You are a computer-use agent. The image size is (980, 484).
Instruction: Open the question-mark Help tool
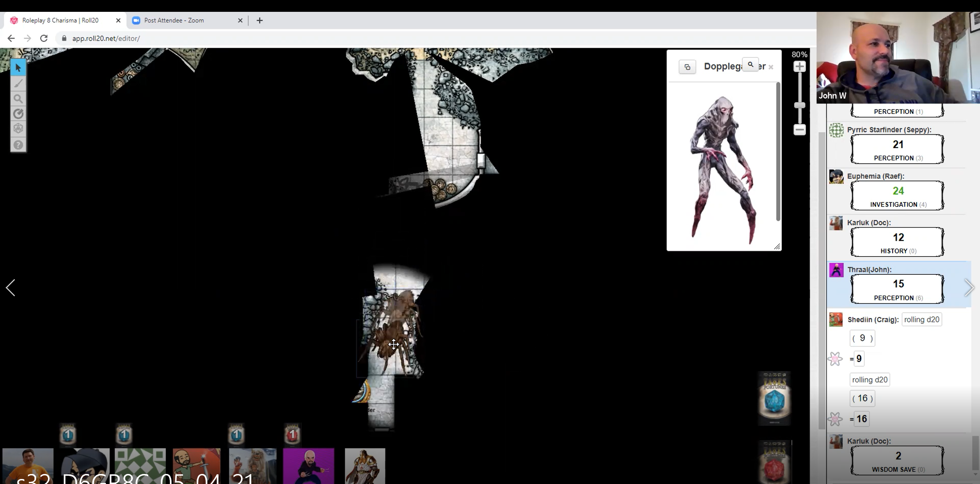[x=18, y=145]
